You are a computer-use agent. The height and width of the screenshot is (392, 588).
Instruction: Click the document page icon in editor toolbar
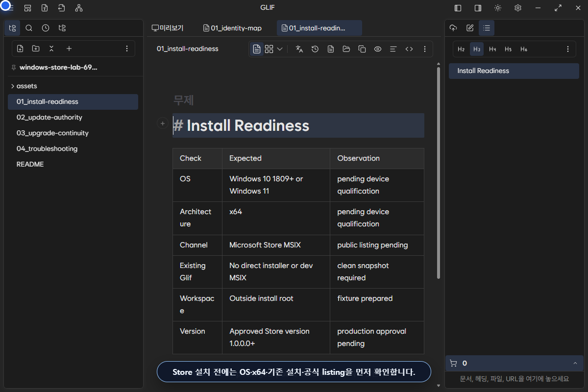click(331, 49)
